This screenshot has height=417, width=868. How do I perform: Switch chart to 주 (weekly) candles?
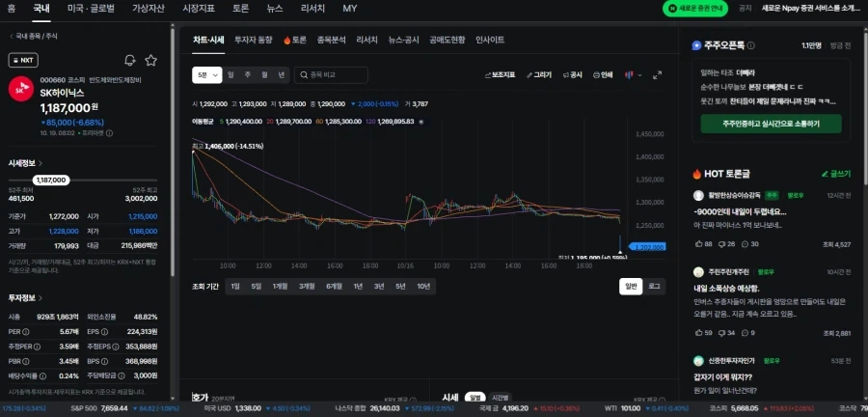pyautogui.click(x=248, y=74)
